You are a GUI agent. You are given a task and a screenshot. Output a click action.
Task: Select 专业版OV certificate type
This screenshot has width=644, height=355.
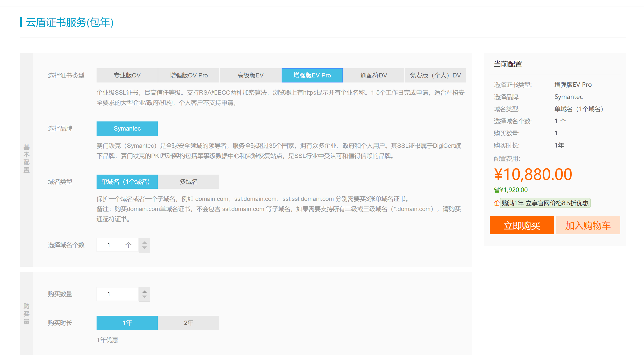[127, 75]
